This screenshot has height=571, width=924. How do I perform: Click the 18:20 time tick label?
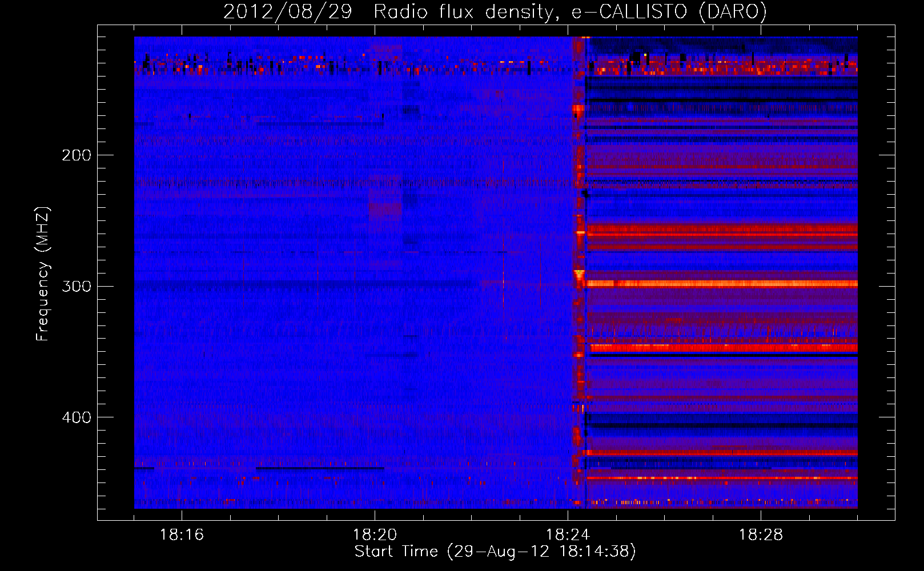[x=375, y=535]
